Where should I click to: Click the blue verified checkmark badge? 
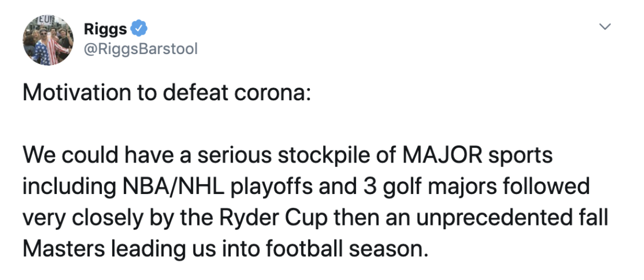click(139, 29)
